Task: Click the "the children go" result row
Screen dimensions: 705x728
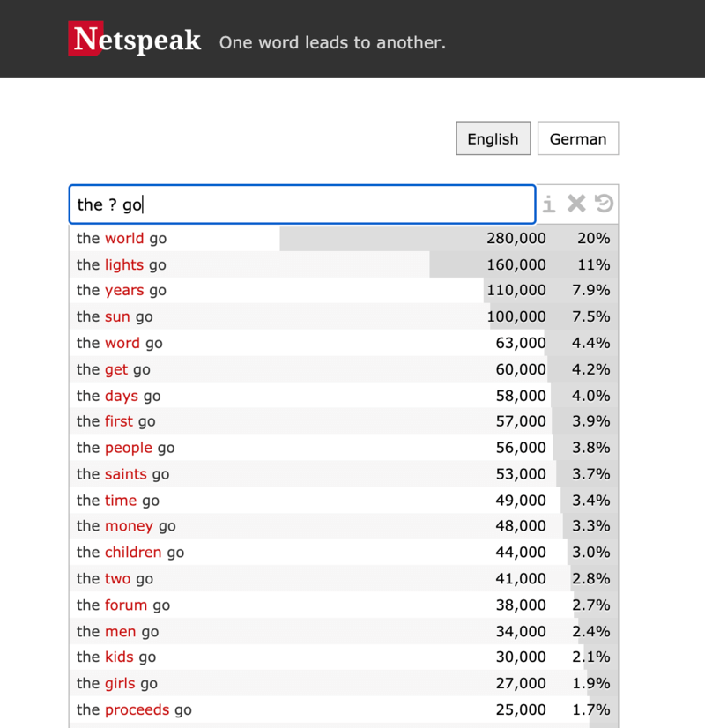Action: [x=130, y=553]
